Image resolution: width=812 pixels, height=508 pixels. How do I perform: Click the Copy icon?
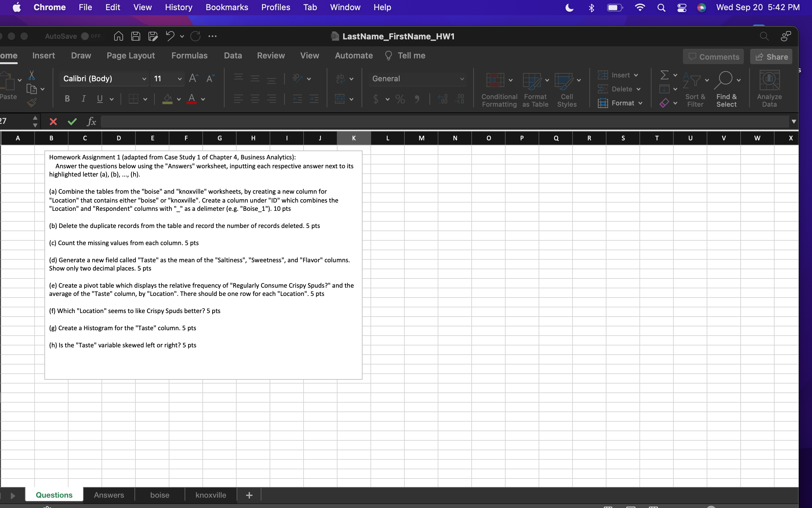pos(31,89)
